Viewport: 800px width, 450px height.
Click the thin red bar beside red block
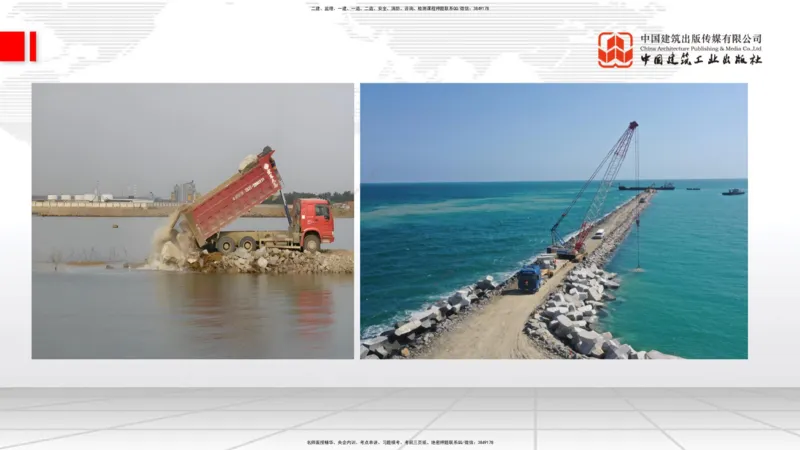(32, 46)
